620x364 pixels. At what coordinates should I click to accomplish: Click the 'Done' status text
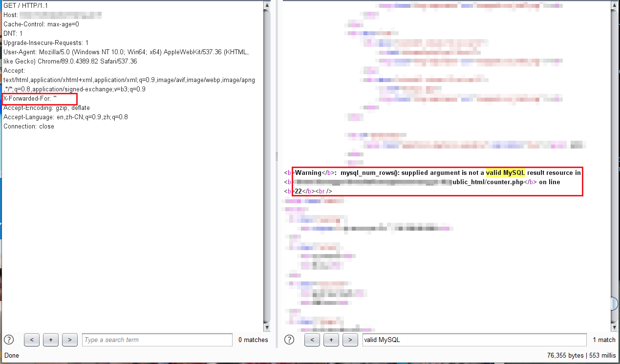point(11,355)
